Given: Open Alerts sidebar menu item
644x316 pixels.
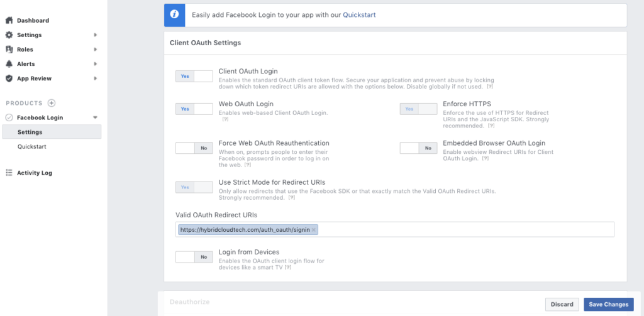Looking at the screenshot, I should click(x=26, y=64).
